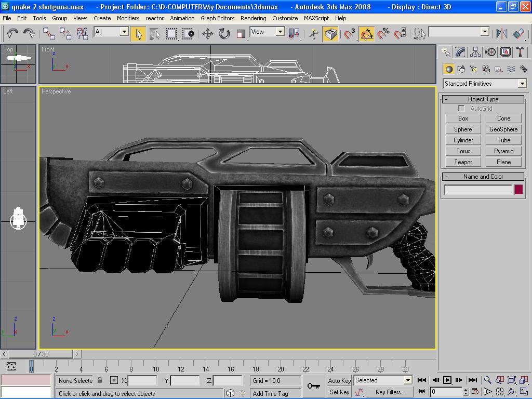Open the object color swatch
532x399 pixels.
518,189
